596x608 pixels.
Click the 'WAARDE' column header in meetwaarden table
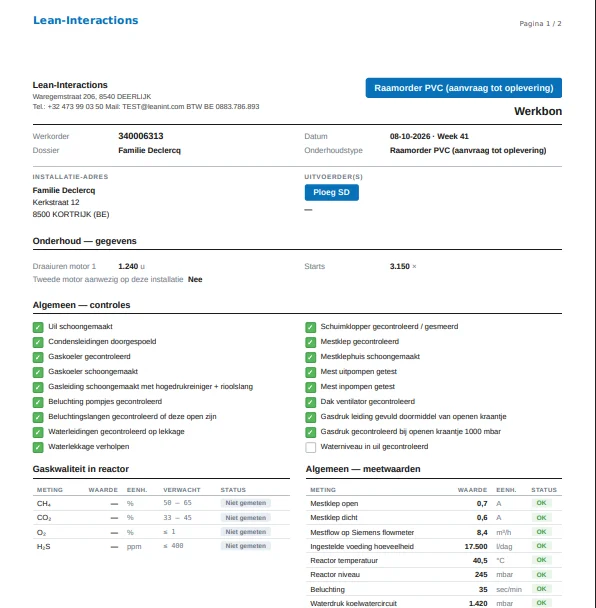coord(472,490)
